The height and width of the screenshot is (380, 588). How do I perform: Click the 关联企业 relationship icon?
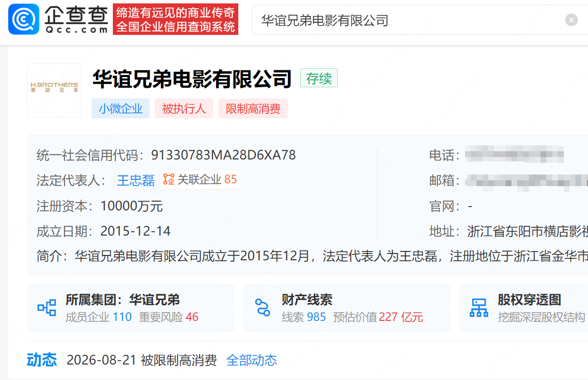[169, 179]
